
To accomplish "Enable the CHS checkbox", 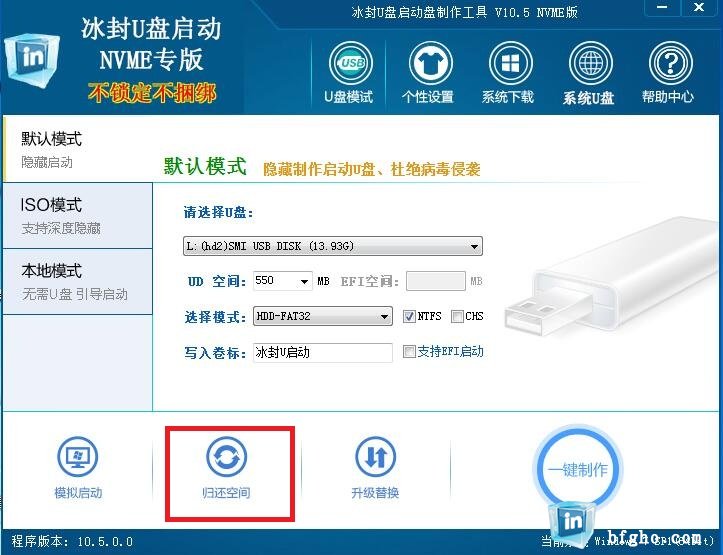I will tap(457, 316).
